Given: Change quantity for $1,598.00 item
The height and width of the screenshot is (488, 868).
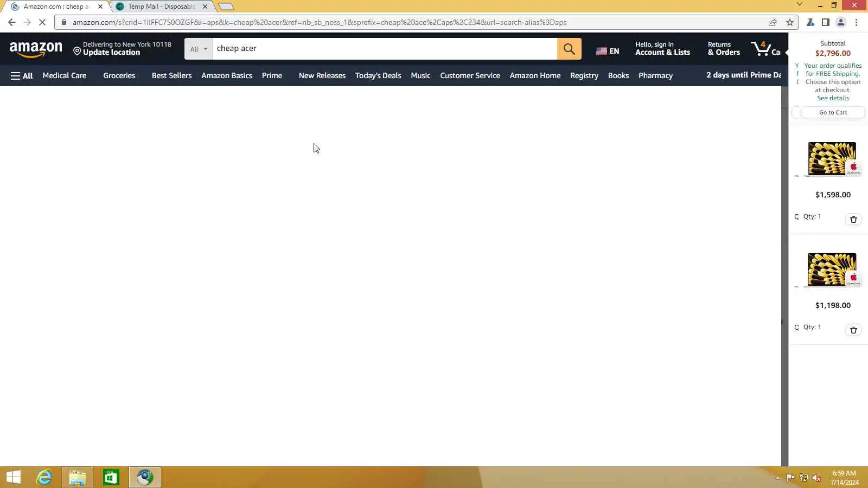Looking at the screenshot, I should (812, 216).
